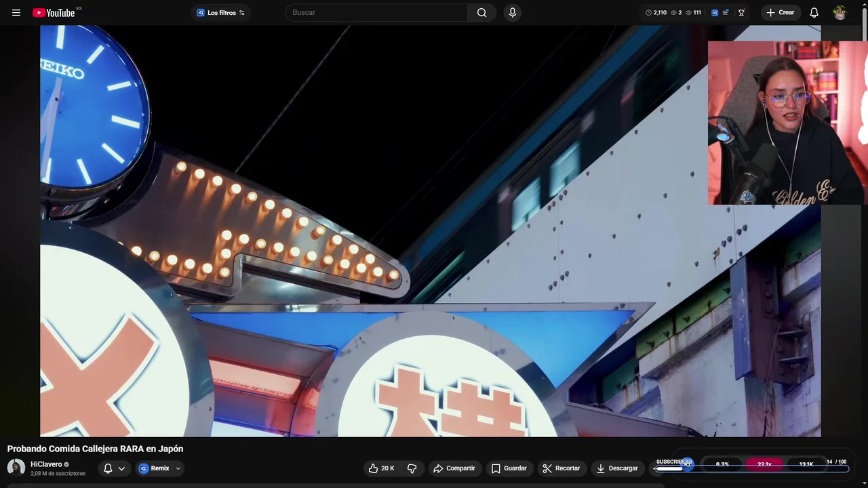The width and height of the screenshot is (868, 488).
Task: Expand the Remix dropdown arrow
Action: click(178, 468)
